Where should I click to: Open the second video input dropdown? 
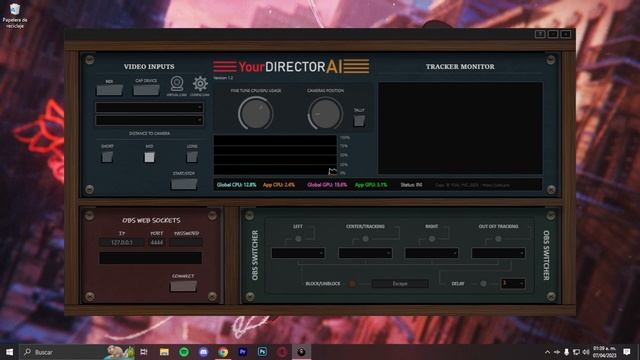(149, 120)
